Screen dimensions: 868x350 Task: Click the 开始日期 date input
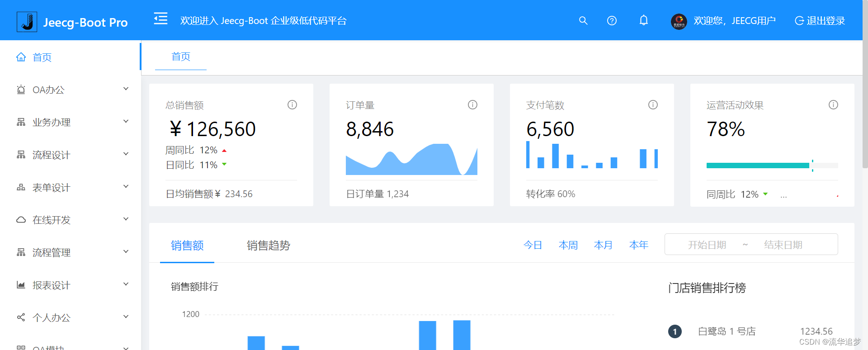tap(707, 245)
